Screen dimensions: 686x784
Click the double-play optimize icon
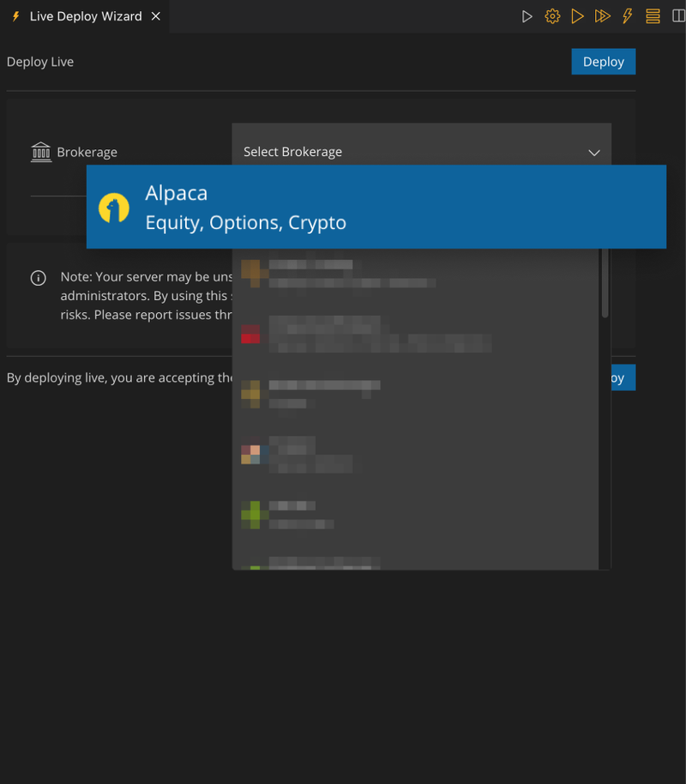[602, 16]
